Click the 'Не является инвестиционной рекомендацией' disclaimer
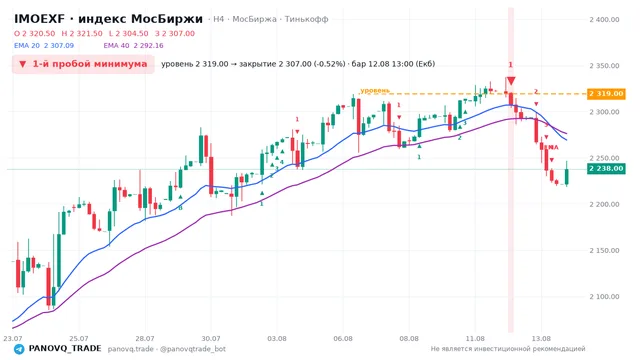This screenshot has height=360, width=640. pyautogui.click(x=508, y=349)
